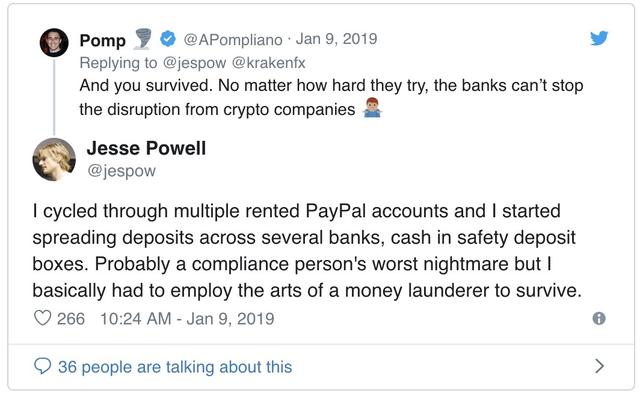Open the @jespow handle under Jesse Powell
The height and width of the screenshot is (396, 640).
[x=122, y=171]
